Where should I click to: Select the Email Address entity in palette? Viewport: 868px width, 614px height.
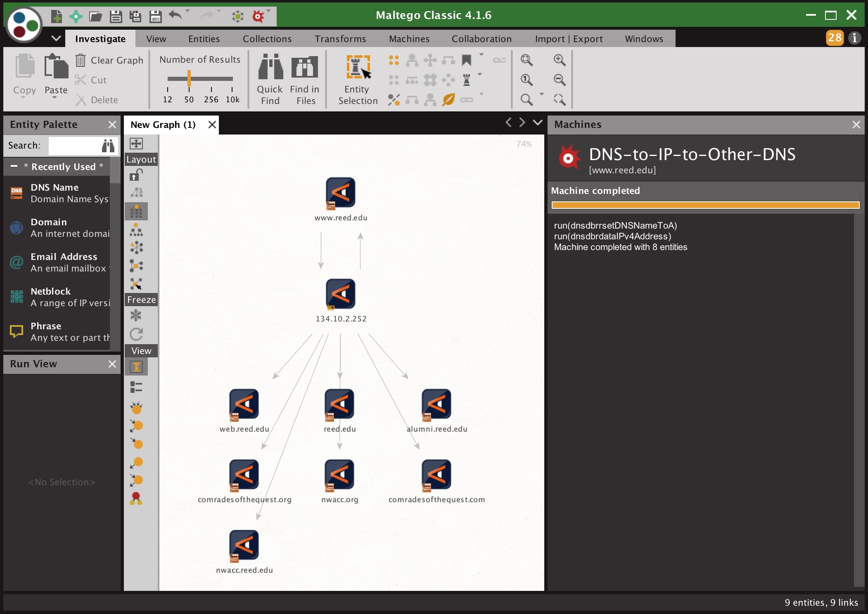click(57, 262)
